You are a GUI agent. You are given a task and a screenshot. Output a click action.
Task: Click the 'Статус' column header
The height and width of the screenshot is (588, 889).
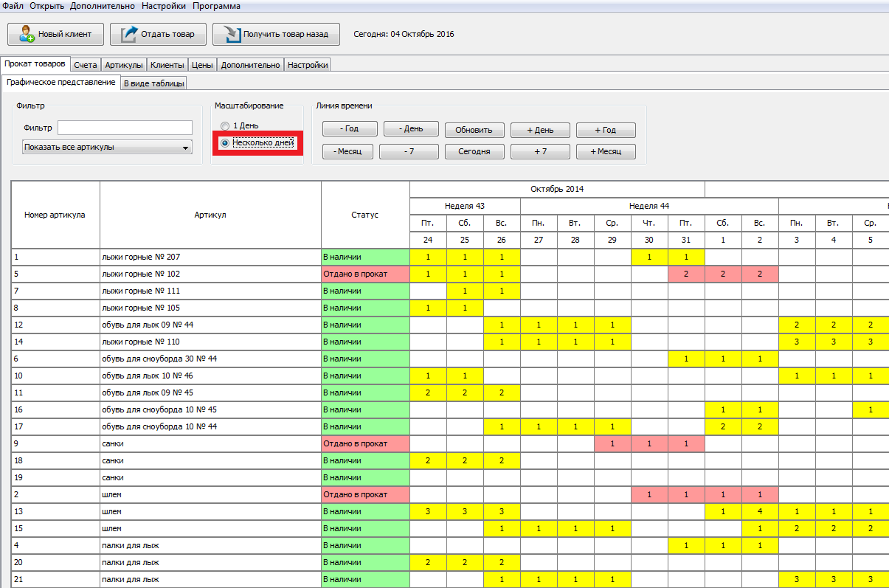click(365, 215)
